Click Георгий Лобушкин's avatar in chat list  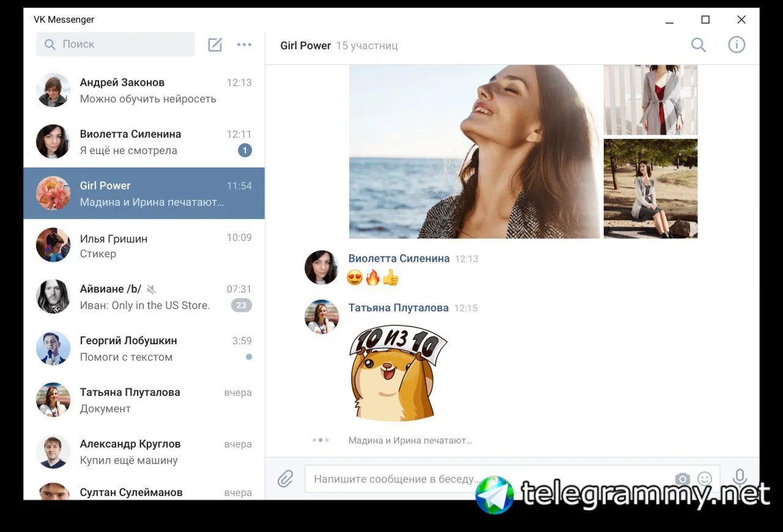[x=53, y=349]
